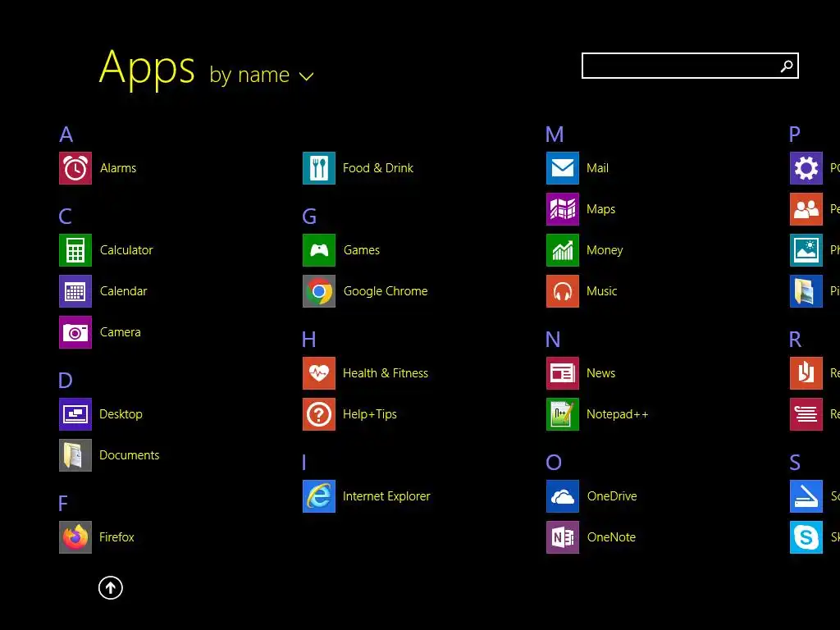Screen dimensions: 840x630
Task: Click the 'Health & Fitness' label text
Action: [x=386, y=373]
